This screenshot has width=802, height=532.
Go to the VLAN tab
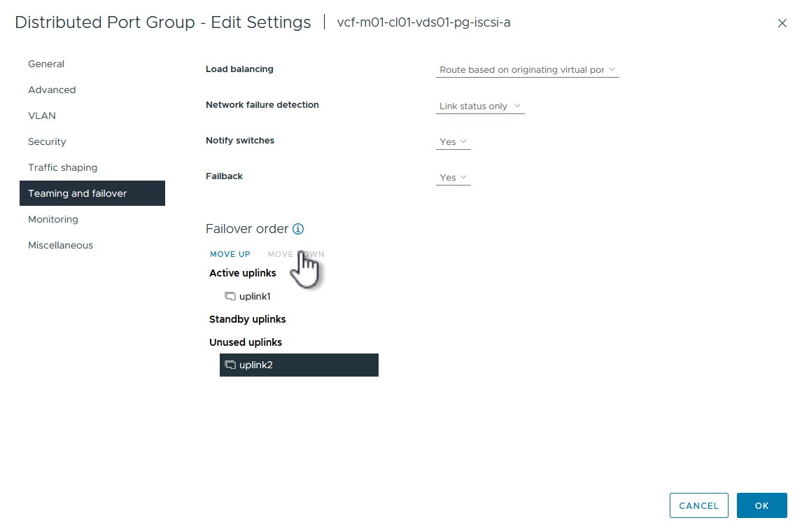click(x=42, y=115)
